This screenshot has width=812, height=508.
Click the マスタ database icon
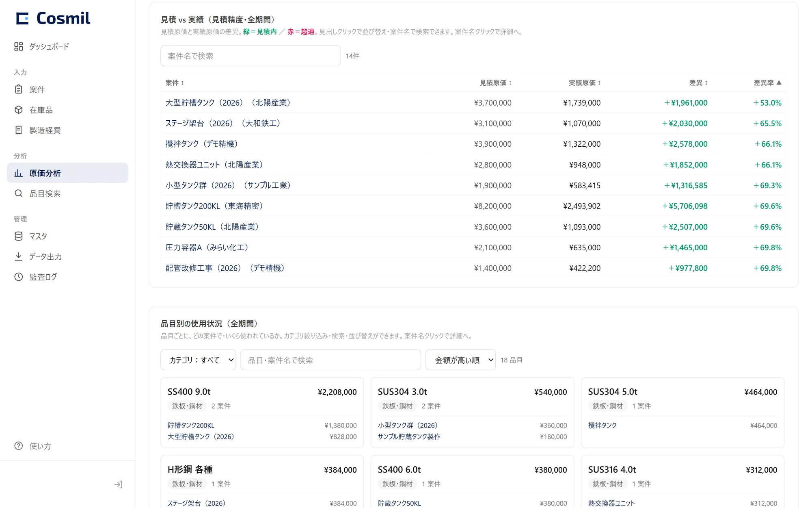(x=19, y=236)
